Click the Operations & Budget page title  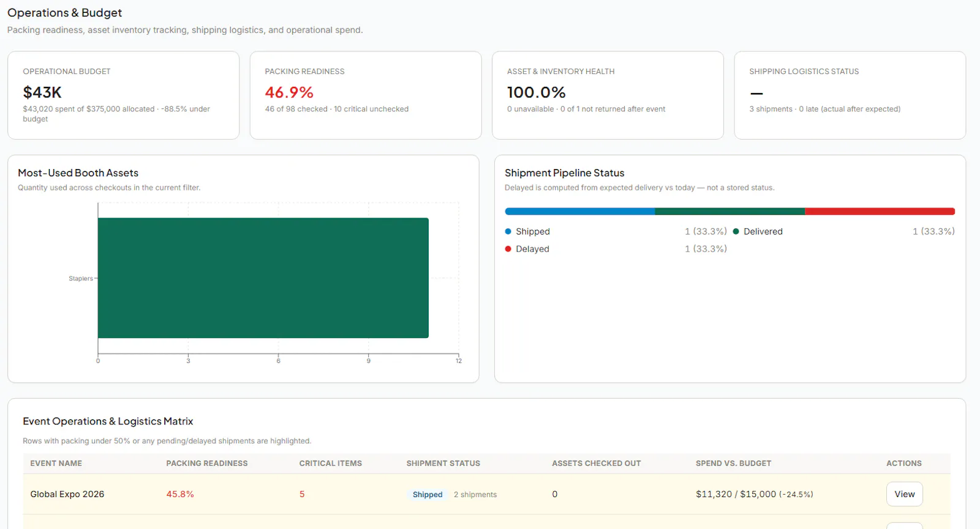[x=64, y=13]
